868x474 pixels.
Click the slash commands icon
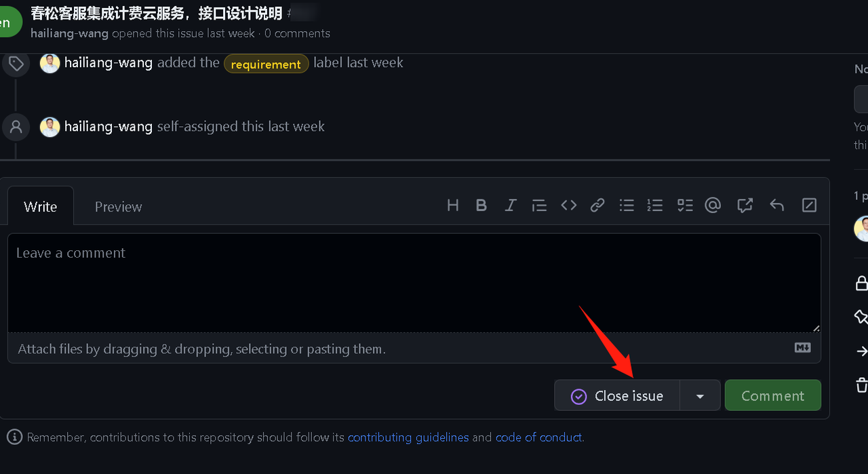pos(809,205)
